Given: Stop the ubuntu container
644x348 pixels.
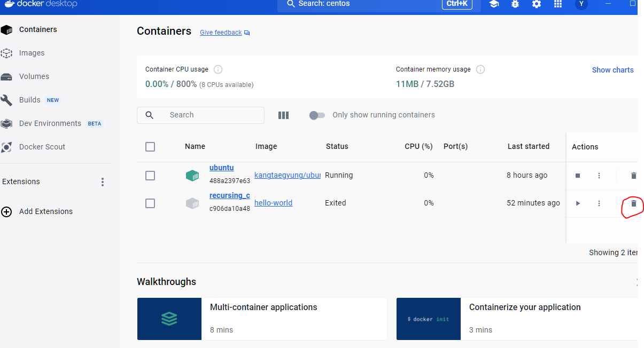Looking at the screenshot, I should [578, 176].
